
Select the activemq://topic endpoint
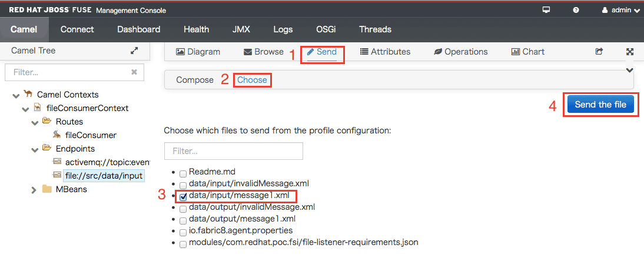pyautogui.click(x=108, y=162)
